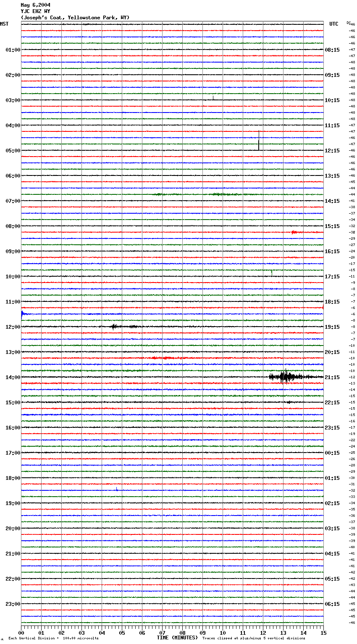
Task: Click the 03:15 UTC time label
Action: [x=332, y=529]
